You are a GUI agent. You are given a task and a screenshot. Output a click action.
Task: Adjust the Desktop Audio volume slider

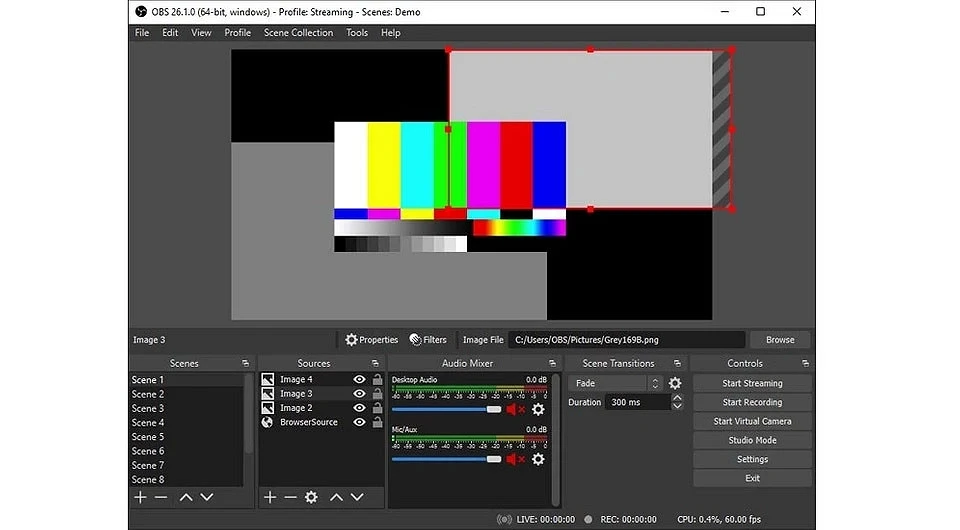(x=493, y=409)
